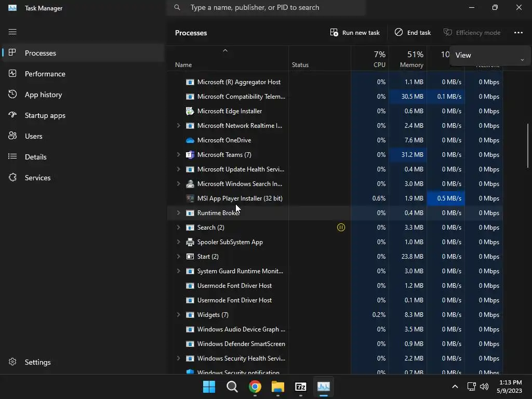This screenshot has height=399, width=532.
Task: Click the Startup apps gauge icon
Action: pyautogui.click(x=12, y=115)
